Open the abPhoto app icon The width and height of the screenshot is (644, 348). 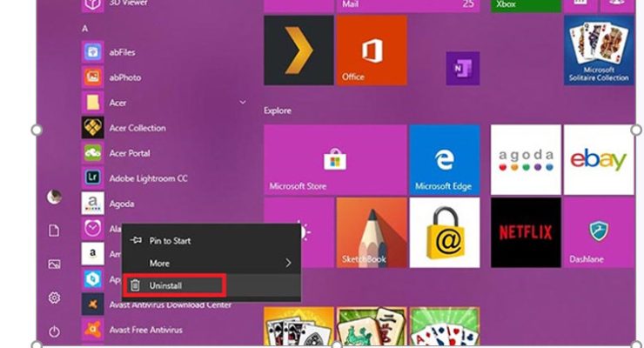(93, 77)
